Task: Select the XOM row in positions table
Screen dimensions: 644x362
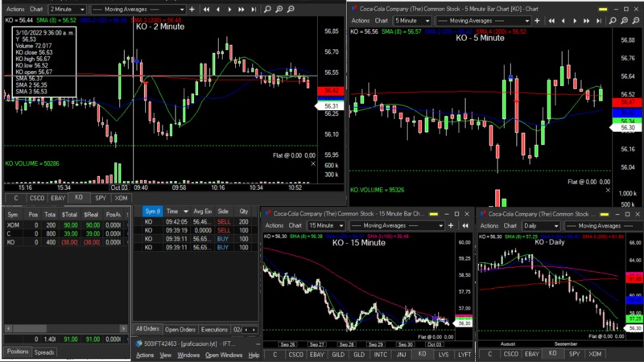Action: pos(13,226)
